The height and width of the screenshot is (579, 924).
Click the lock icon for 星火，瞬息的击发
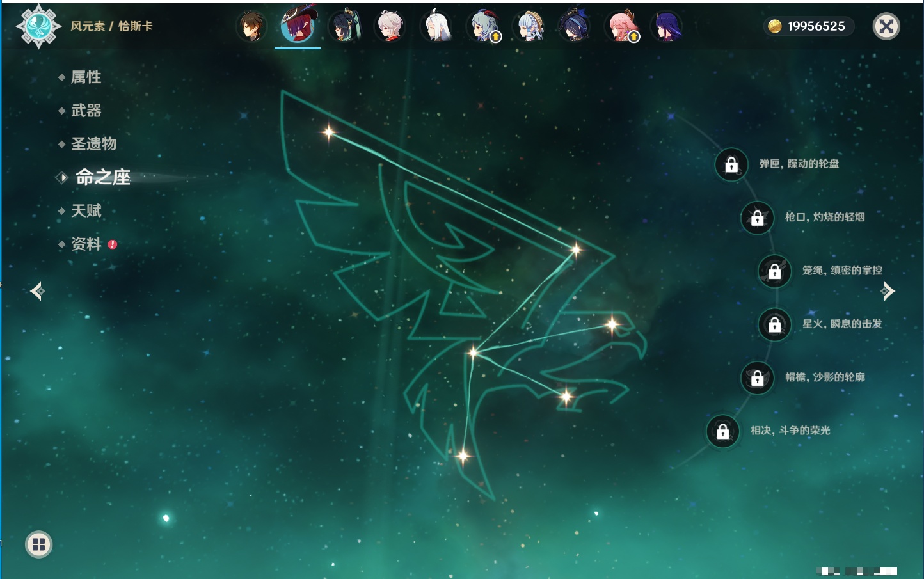[x=775, y=324]
